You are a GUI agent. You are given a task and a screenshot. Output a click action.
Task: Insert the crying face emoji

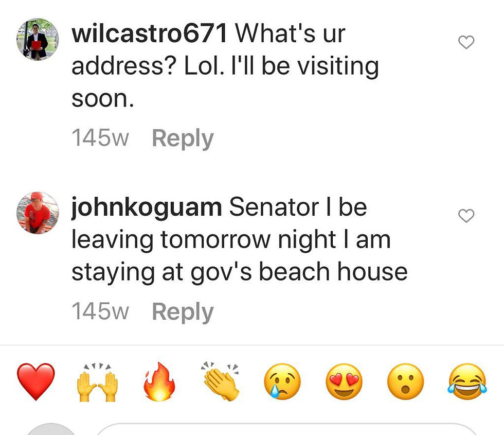click(x=282, y=381)
